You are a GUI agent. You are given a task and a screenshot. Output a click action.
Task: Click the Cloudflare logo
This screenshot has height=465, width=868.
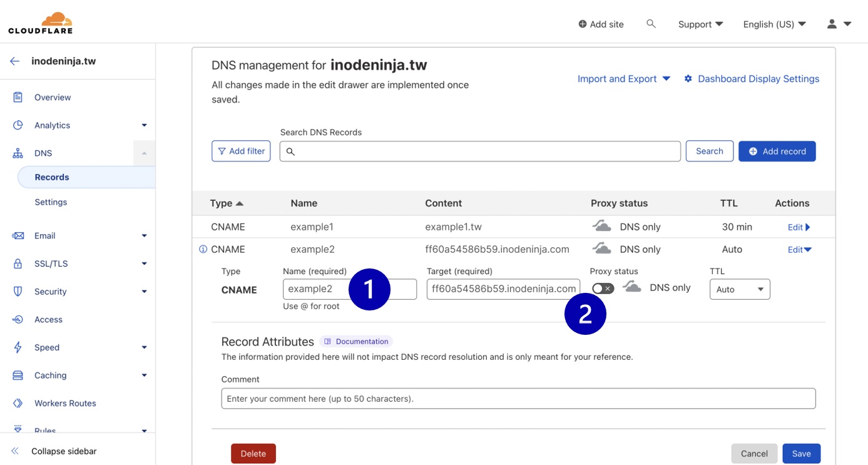point(40,23)
